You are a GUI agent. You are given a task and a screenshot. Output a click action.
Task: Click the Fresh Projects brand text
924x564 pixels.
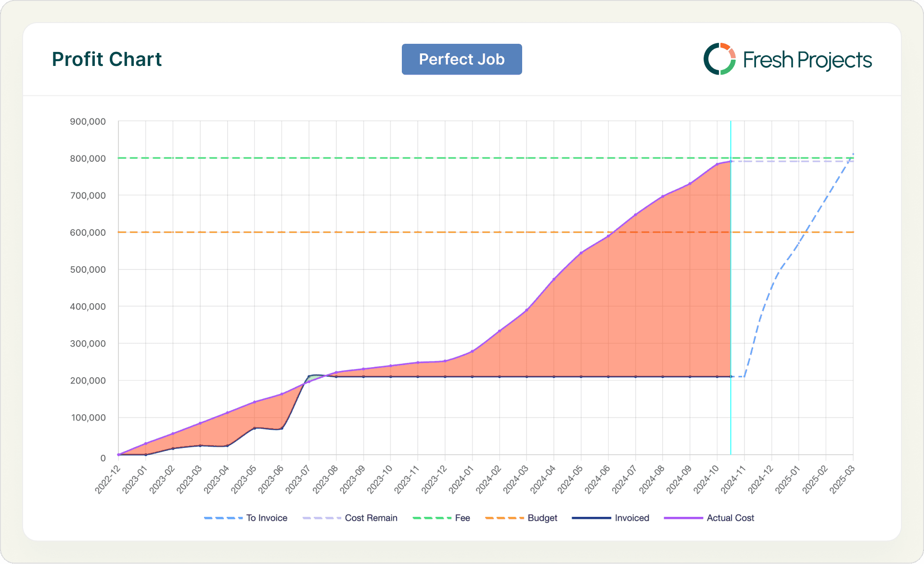point(807,60)
